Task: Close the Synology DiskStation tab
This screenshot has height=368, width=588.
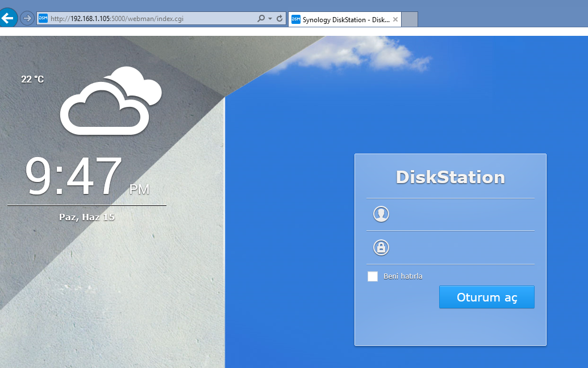Action: (x=395, y=19)
